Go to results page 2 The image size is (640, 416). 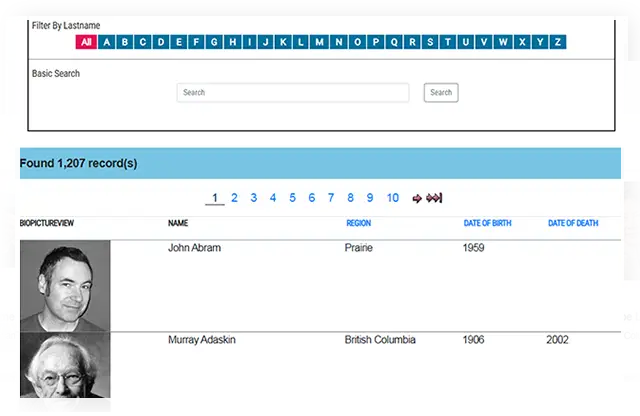tap(234, 198)
